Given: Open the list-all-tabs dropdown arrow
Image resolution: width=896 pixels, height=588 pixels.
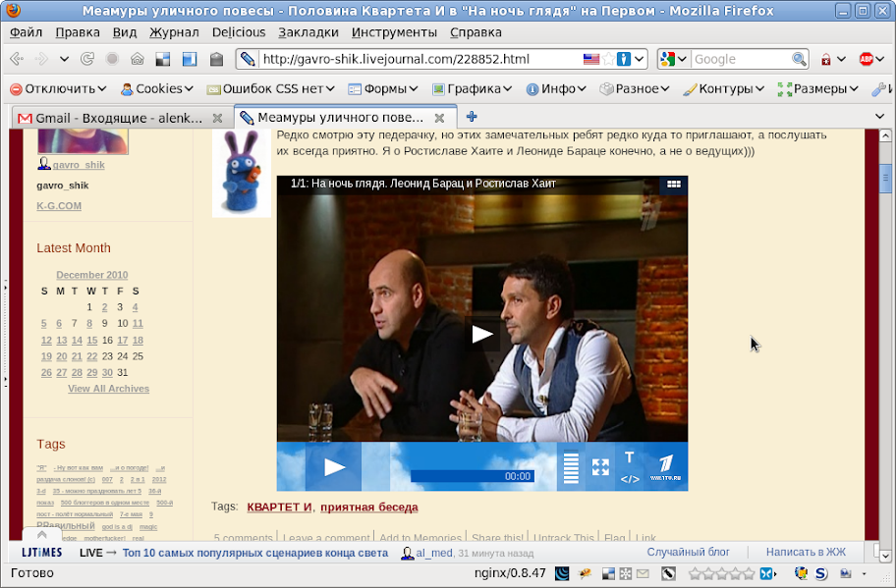Looking at the screenshot, I should [880, 117].
